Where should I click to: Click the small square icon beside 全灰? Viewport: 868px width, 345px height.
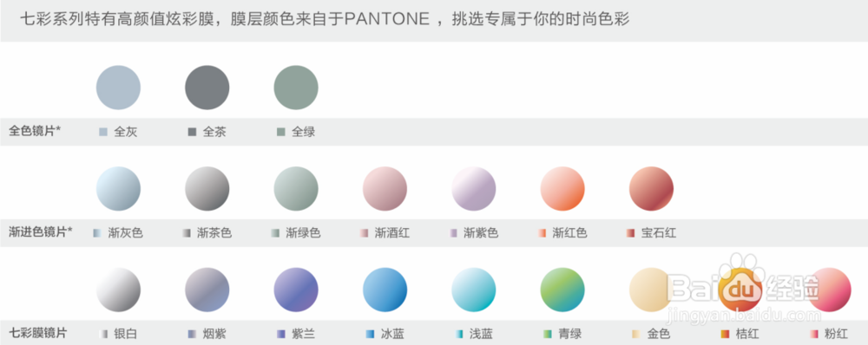[x=103, y=132]
